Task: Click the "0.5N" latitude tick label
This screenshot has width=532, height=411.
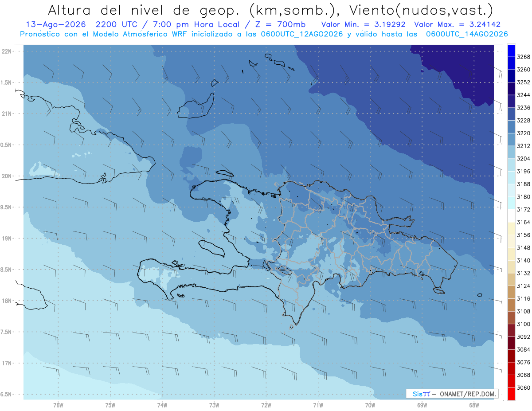Action: point(6,145)
